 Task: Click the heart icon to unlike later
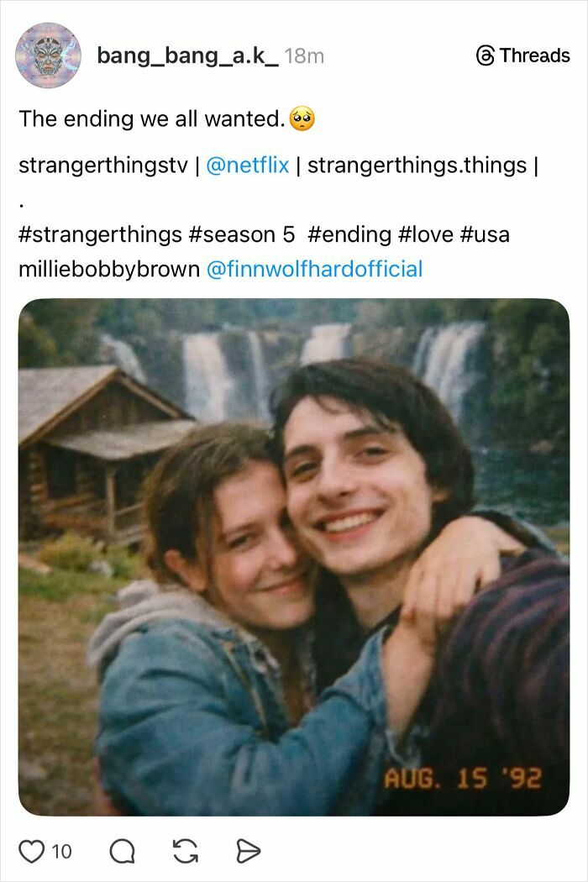[x=29, y=850]
